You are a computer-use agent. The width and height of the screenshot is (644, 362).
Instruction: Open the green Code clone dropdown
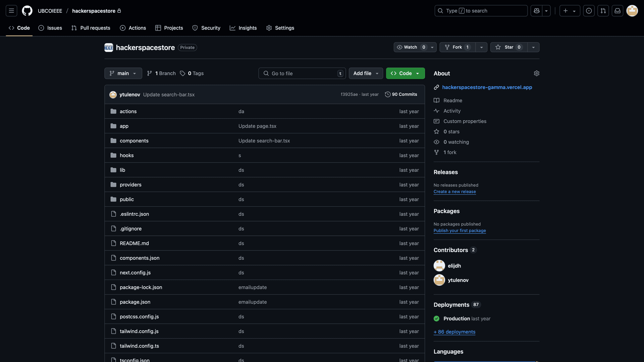click(x=405, y=73)
